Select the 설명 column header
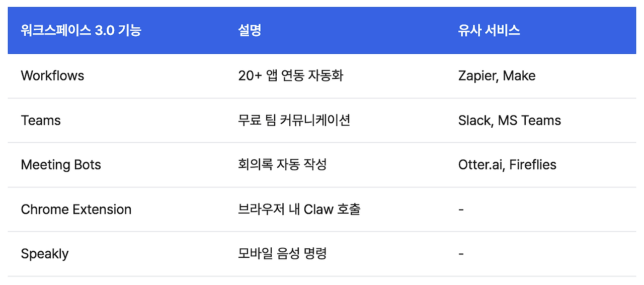The height and width of the screenshot is (285, 644). click(x=250, y=30)
